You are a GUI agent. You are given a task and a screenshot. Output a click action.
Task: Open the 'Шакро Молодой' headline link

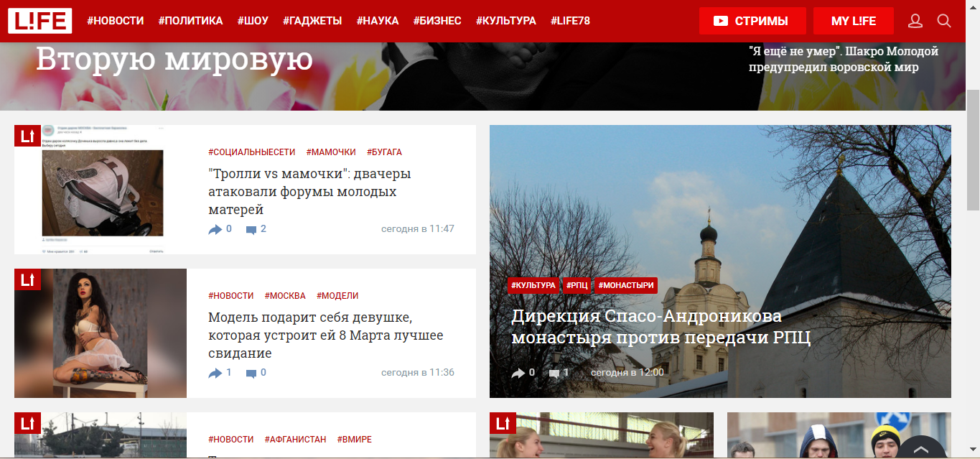click(x=844, y=60)
